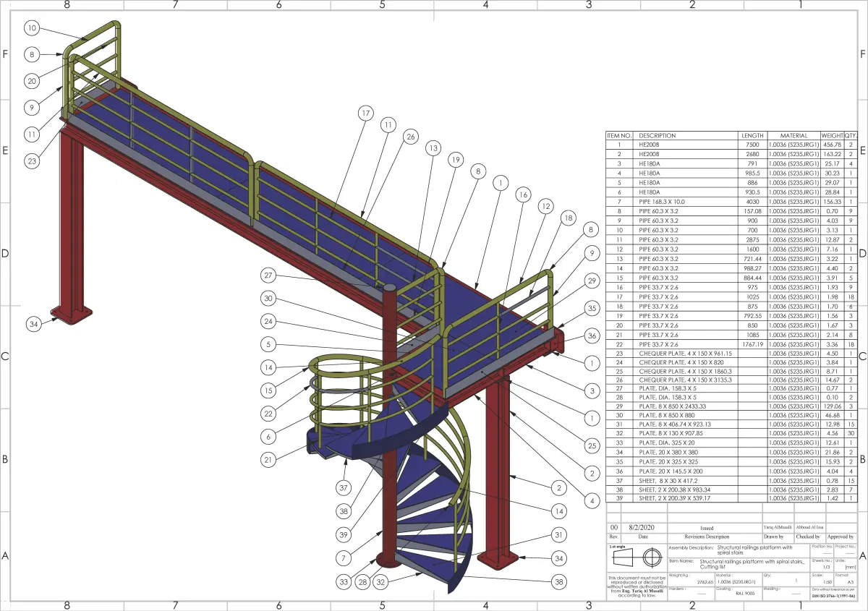Select balloon number 20 near the left railing

[31, 81]
